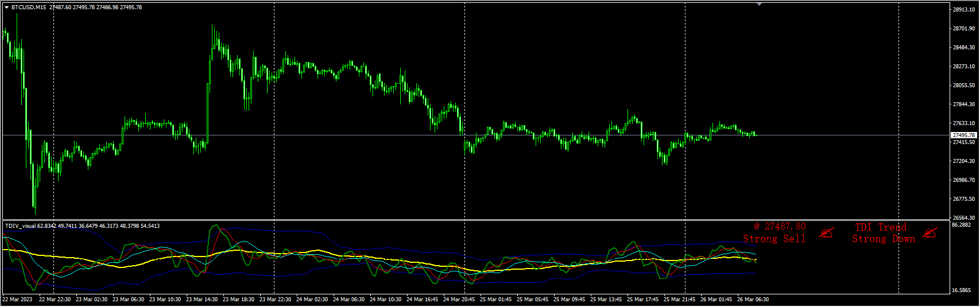980x307 pixels.
Task: Click the TDI Trend text label
Action: 880,227
